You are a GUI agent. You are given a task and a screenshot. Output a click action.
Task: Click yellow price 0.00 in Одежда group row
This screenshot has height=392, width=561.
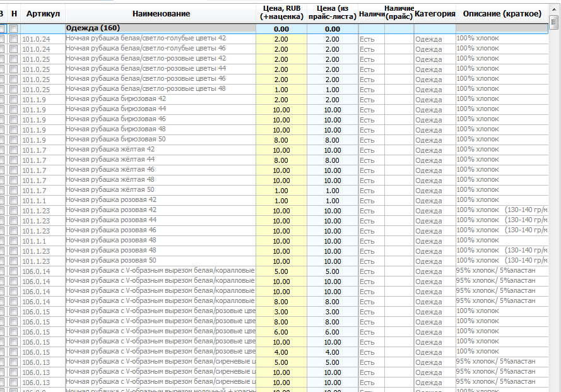(281, 29)
